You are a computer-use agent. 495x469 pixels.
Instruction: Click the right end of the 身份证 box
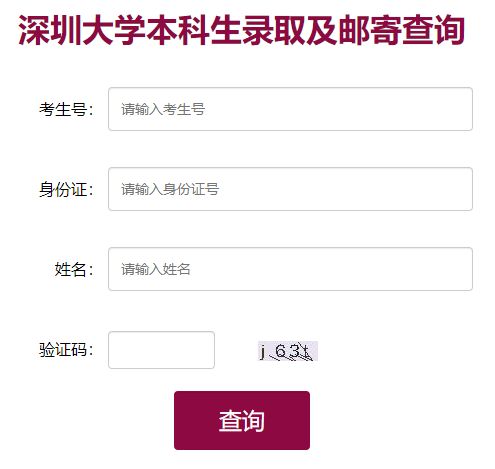pos(463,189)
